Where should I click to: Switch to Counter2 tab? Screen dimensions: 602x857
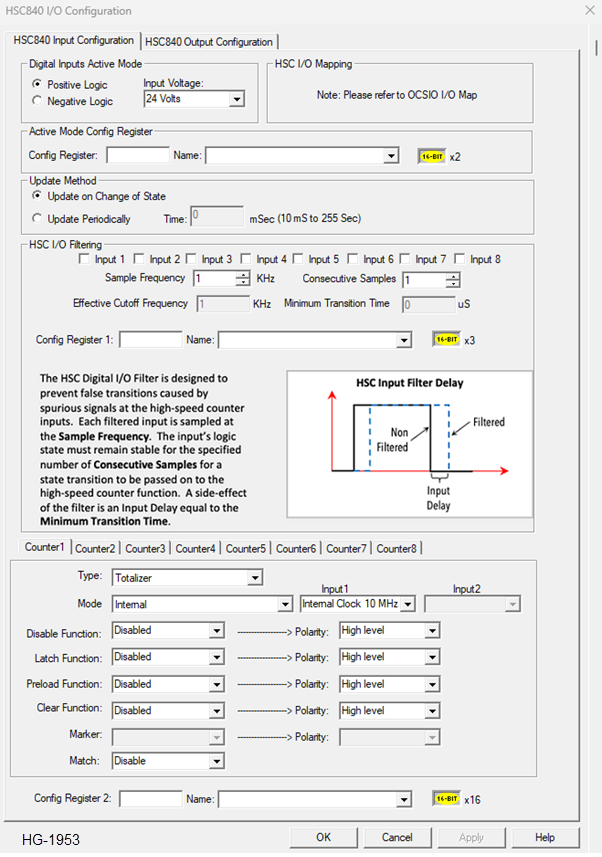click(95, 548)
